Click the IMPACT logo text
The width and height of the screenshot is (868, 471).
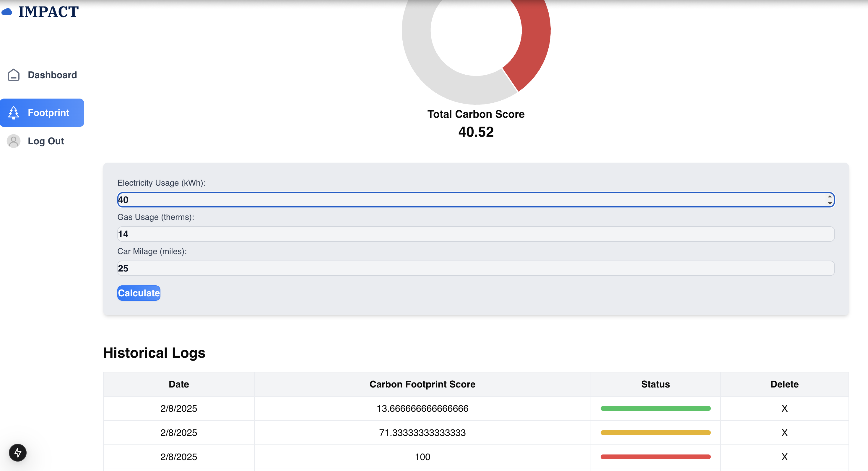click(48, 12)
